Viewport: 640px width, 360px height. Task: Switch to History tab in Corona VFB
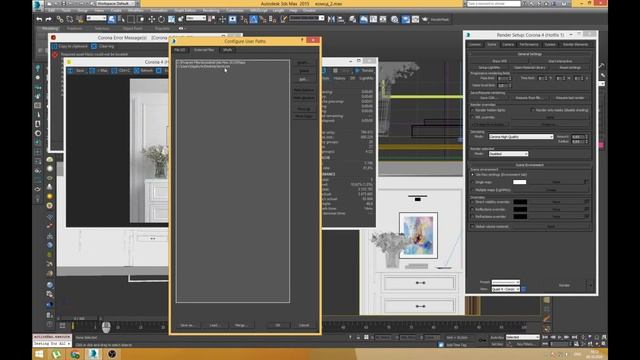coord(339,78)
